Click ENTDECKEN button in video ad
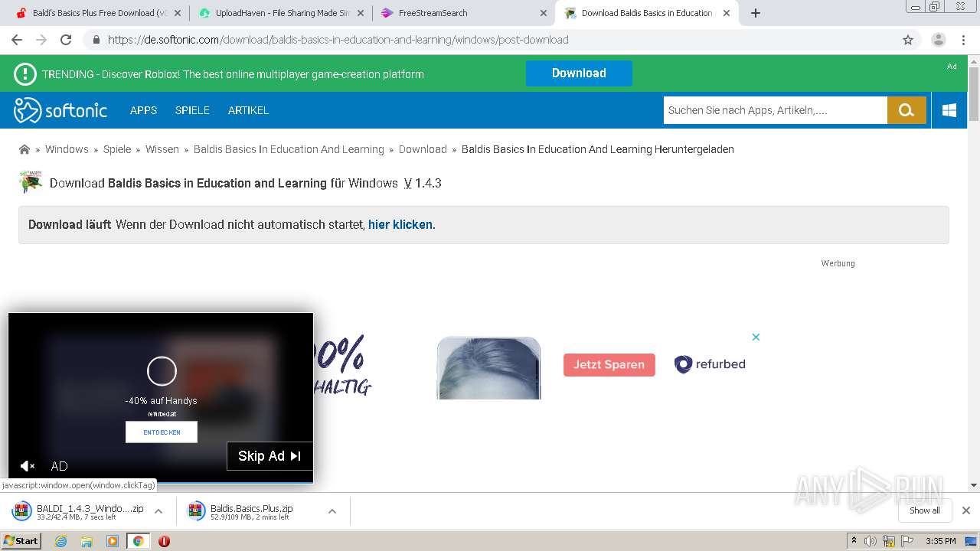 point(162,432)
